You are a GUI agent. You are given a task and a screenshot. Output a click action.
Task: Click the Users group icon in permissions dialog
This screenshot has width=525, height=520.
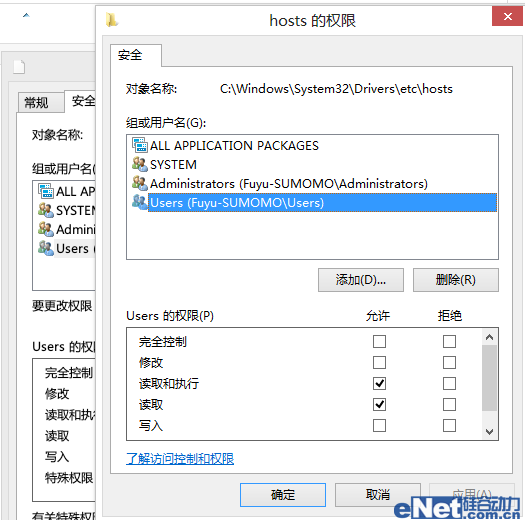(140, 202)
